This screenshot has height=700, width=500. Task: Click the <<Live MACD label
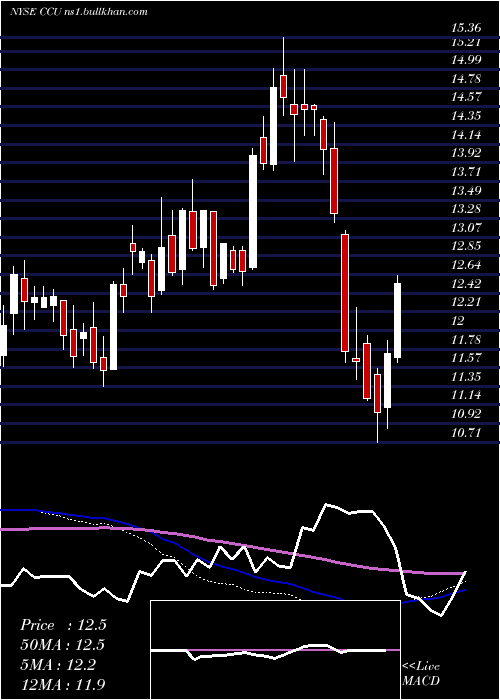421,674
